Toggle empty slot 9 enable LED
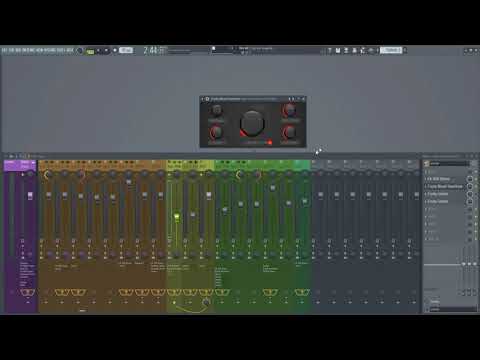Image resolution: width=480 pixels, height=360 pixels. tap(476, 232)
